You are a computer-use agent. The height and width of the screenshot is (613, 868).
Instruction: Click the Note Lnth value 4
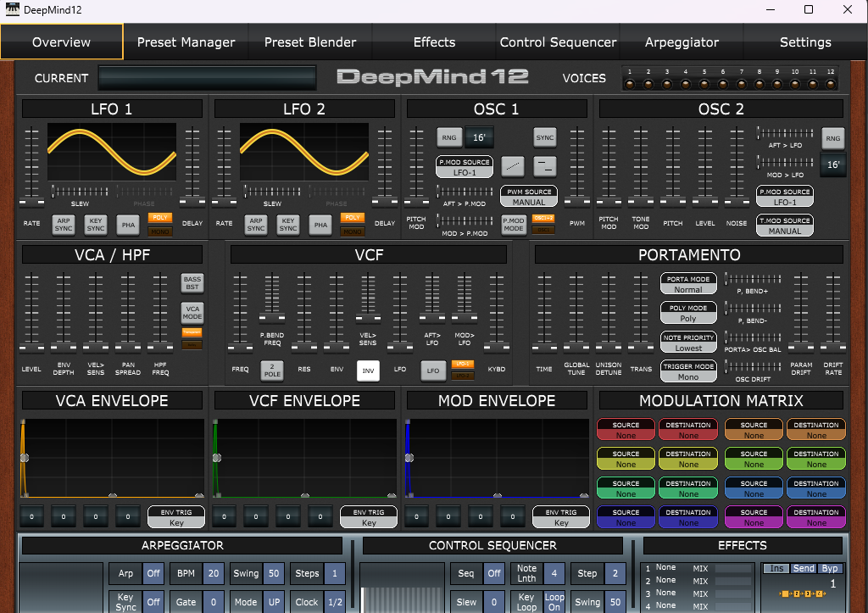554,573
